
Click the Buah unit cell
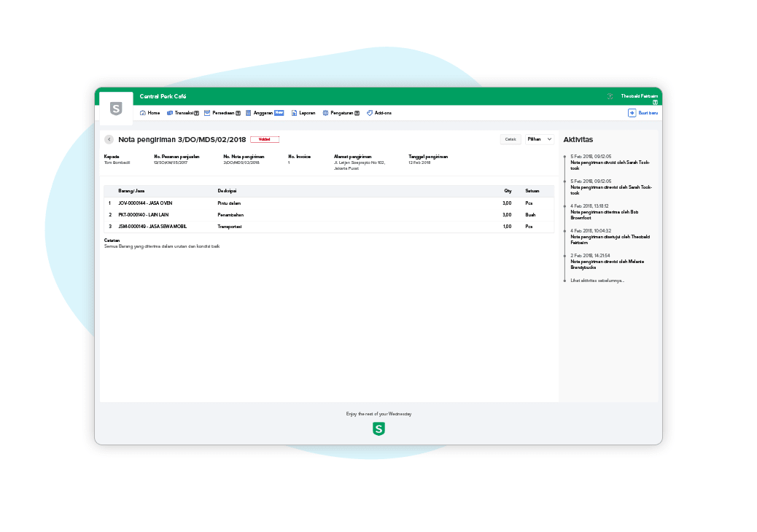tap(530, 215)
